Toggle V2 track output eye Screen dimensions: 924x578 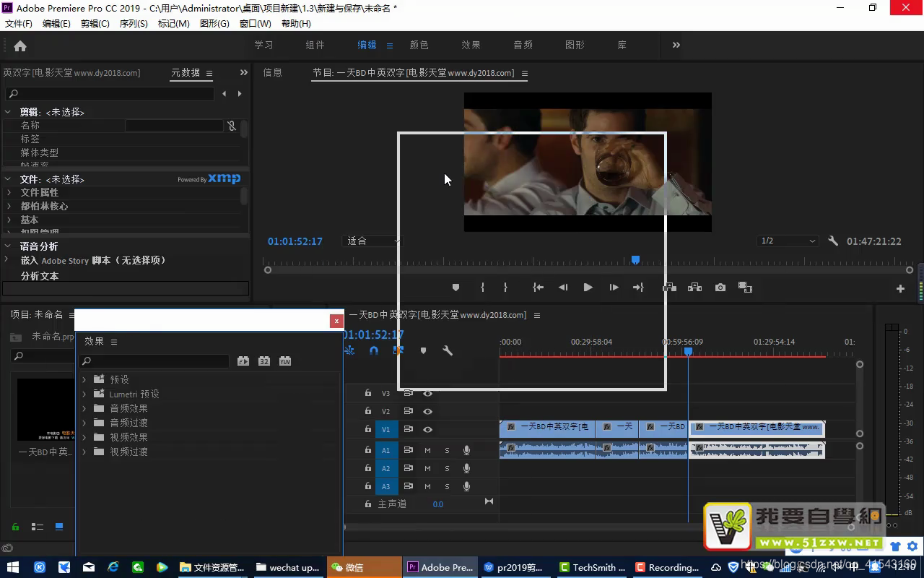tap(427, 411)
